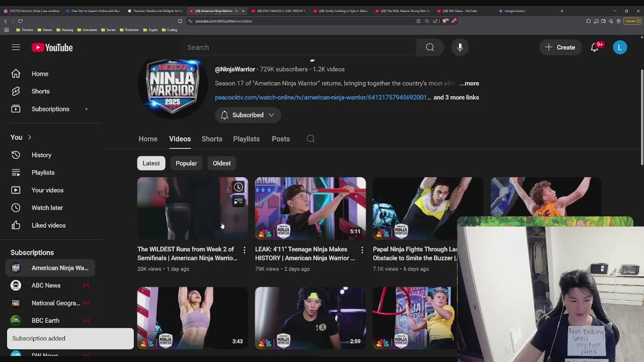
Task: Open the browser apps grid icon
Action: click(6, 30)
